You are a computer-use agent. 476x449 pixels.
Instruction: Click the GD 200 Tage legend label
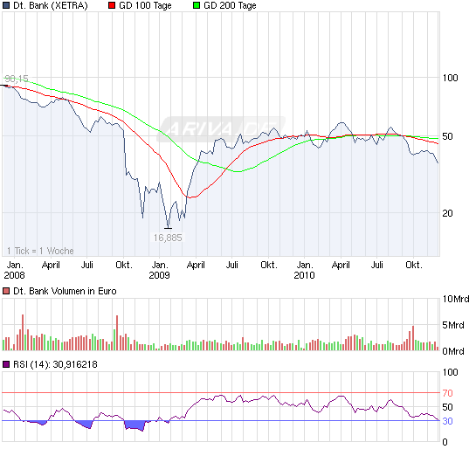click(x=230, y=5)
